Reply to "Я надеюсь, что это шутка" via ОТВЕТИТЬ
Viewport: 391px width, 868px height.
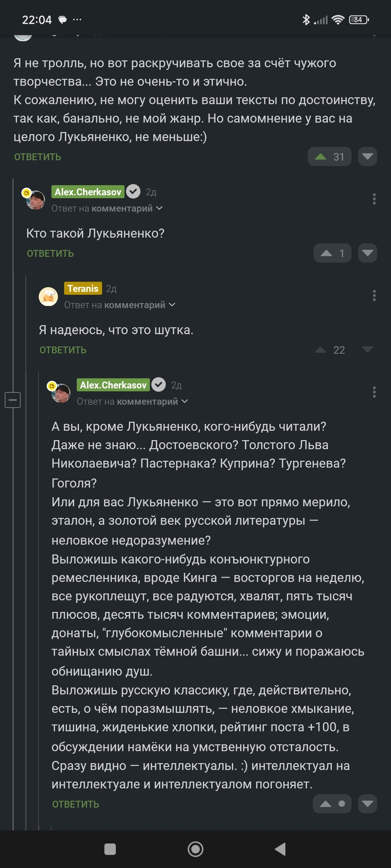[x=63, y=350]
